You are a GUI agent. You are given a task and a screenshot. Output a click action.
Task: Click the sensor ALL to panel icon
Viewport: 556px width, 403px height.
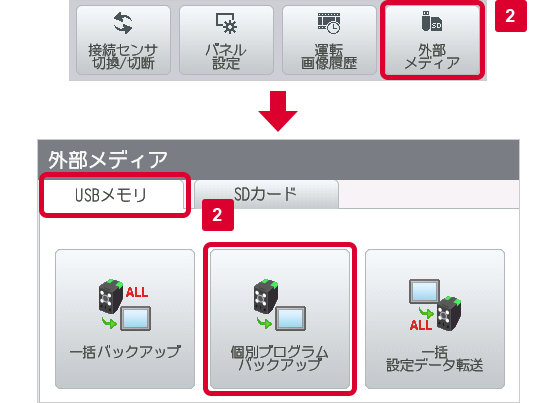point(123,305)
